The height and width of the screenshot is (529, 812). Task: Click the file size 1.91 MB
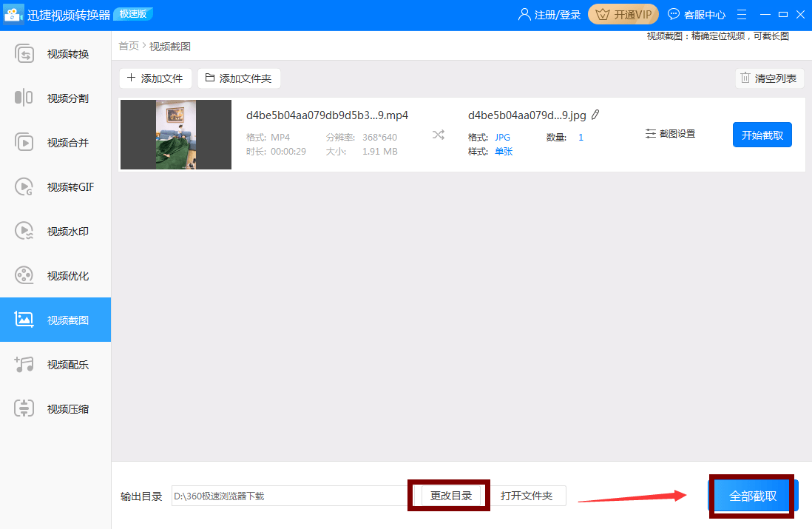tap(380, 151)
